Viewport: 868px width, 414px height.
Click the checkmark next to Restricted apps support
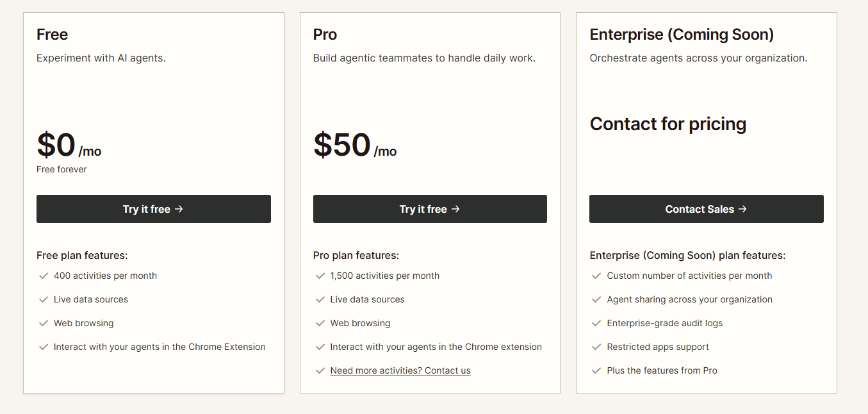click(596, 347)
